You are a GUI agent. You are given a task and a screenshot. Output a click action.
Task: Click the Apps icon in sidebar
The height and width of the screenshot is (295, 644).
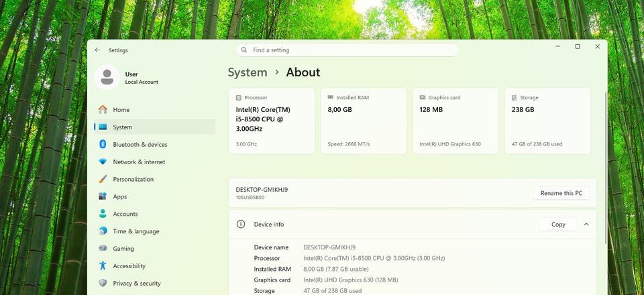103,196
